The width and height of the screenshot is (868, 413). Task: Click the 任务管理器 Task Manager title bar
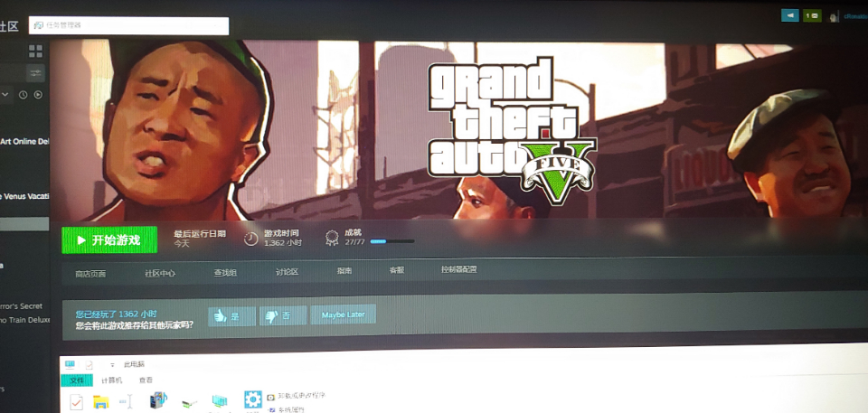[129, 25]
